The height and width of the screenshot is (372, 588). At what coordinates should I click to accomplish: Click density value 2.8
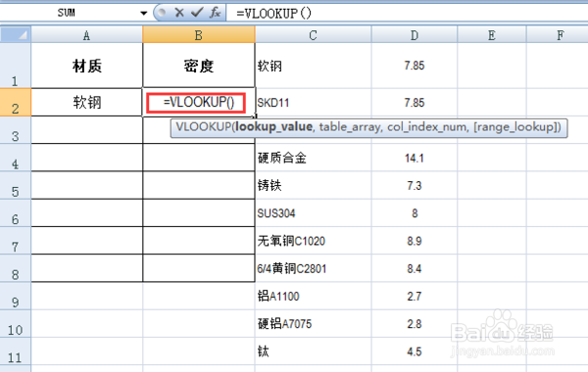click(415, 324)
